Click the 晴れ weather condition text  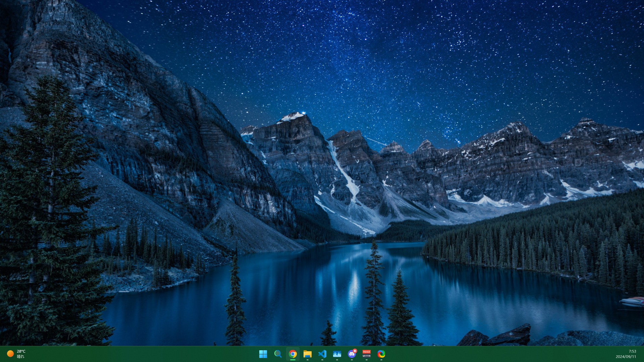tap(20, 357)
